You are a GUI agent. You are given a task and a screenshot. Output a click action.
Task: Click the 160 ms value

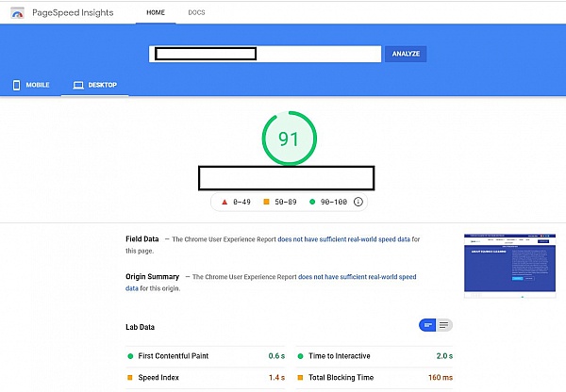[441, 378]
